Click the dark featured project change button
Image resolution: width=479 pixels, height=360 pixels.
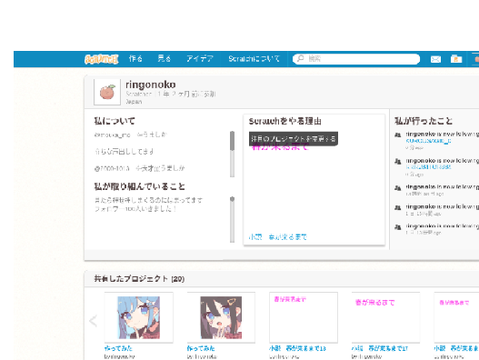pos(293,139)
